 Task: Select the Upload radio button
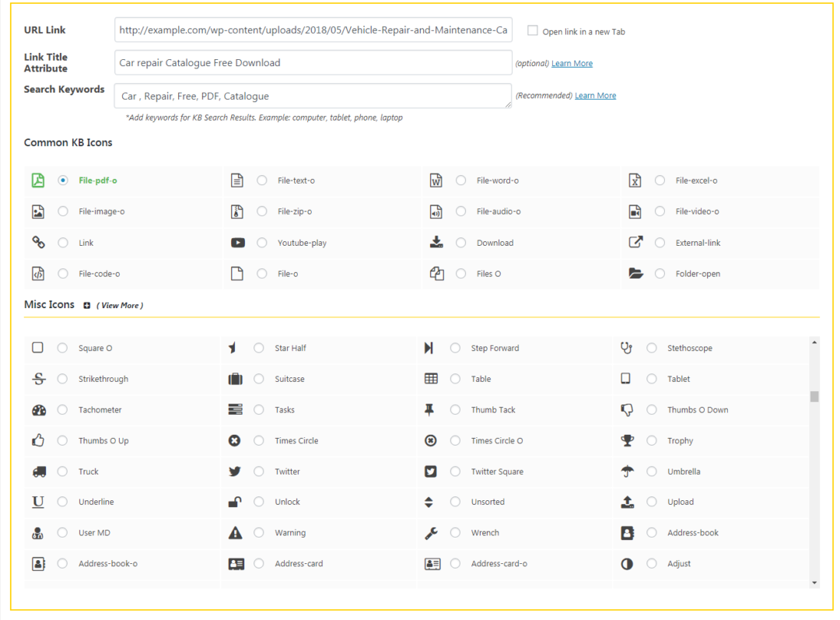pos(652,502)
